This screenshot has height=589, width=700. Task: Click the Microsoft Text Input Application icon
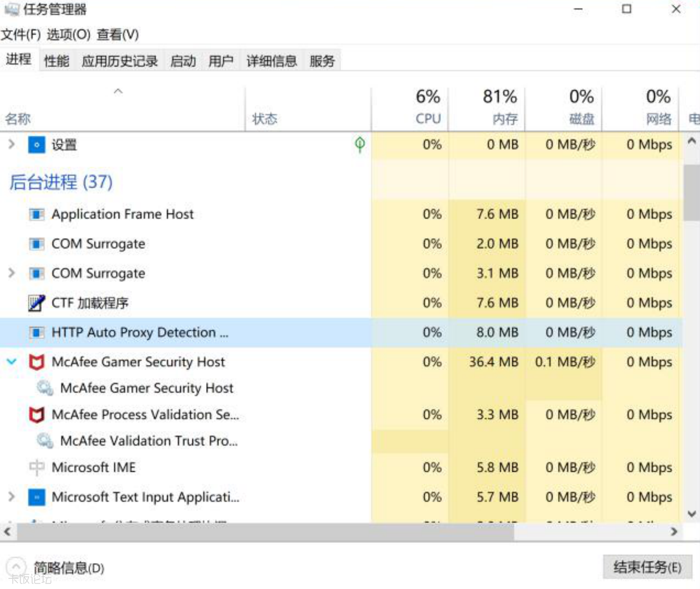pyautogui.click(x=37, y=497)
